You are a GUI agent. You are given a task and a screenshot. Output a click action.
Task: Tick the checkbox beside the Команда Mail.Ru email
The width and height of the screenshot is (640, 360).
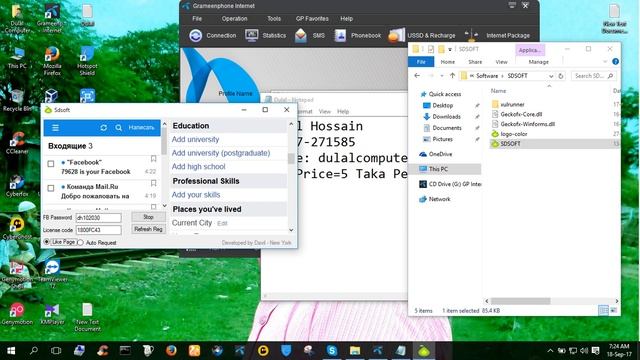coord(51,188)
